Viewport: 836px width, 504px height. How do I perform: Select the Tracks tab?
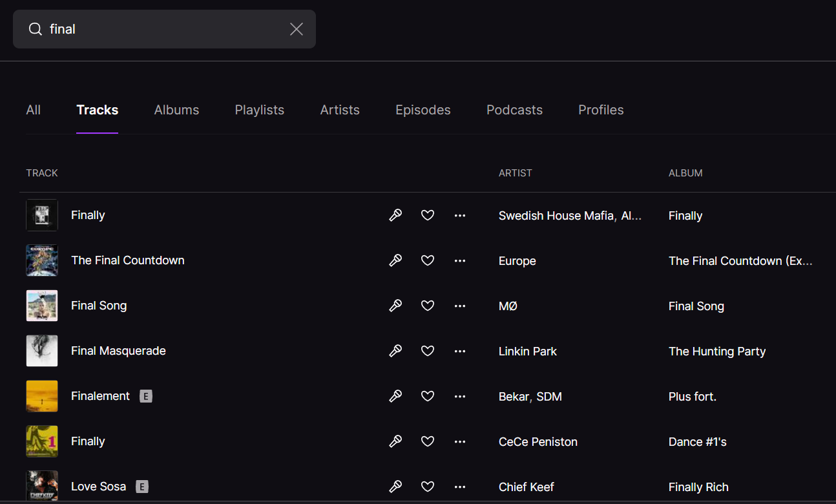pos(98,110)
